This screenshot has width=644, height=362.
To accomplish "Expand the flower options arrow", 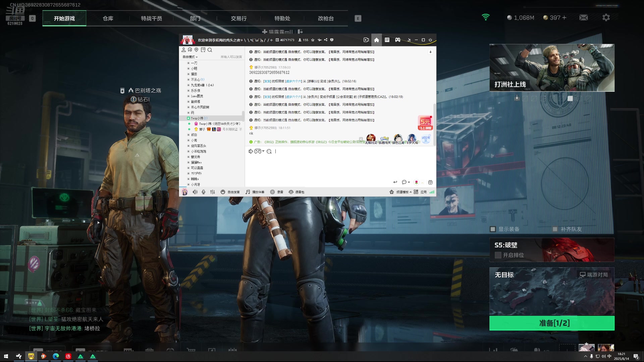I will (x=422, y=183).
